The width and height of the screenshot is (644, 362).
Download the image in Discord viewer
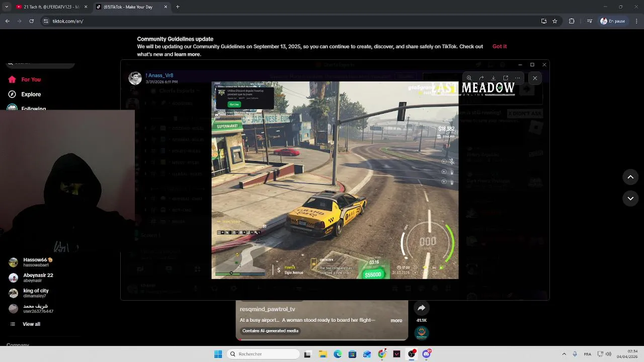pyautogui.click(x=493, y=78)
